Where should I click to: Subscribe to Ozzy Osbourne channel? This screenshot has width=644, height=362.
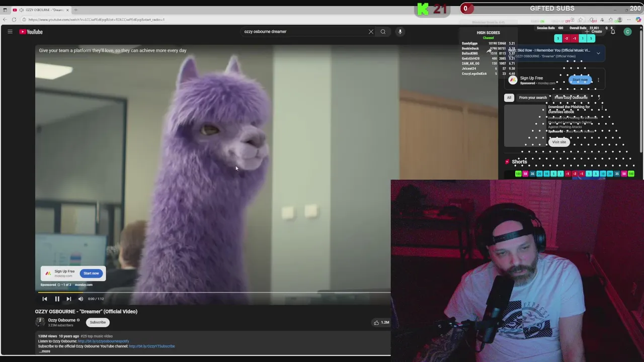(x=98, y=322)
